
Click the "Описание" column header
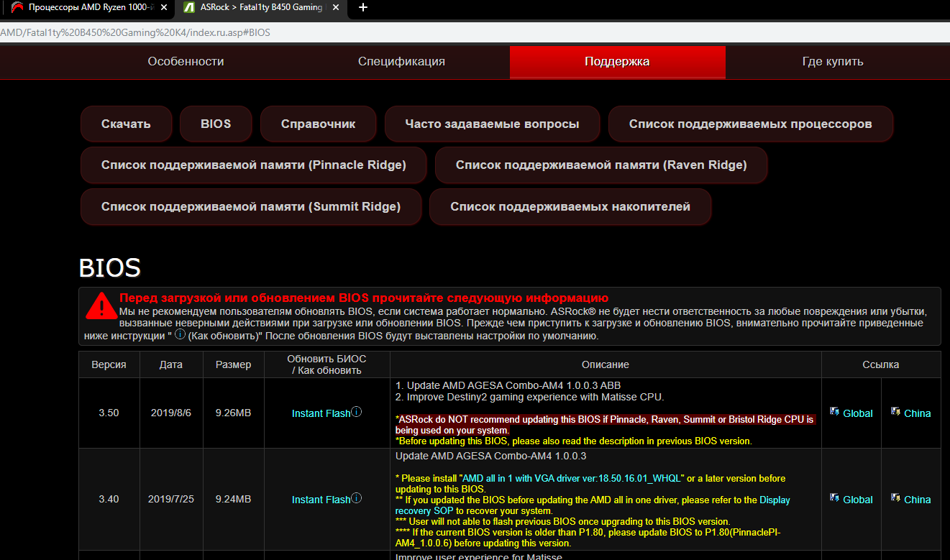[x=606, y=364]
